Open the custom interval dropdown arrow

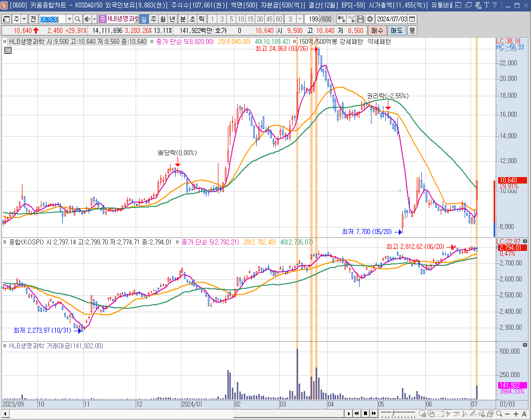click(300, 19)
